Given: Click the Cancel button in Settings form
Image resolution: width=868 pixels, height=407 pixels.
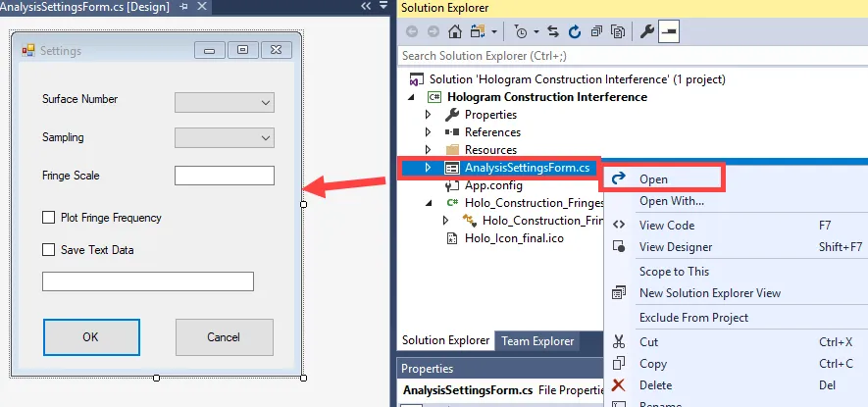Looking at the screenshot, I should click(x=224, y=337).
